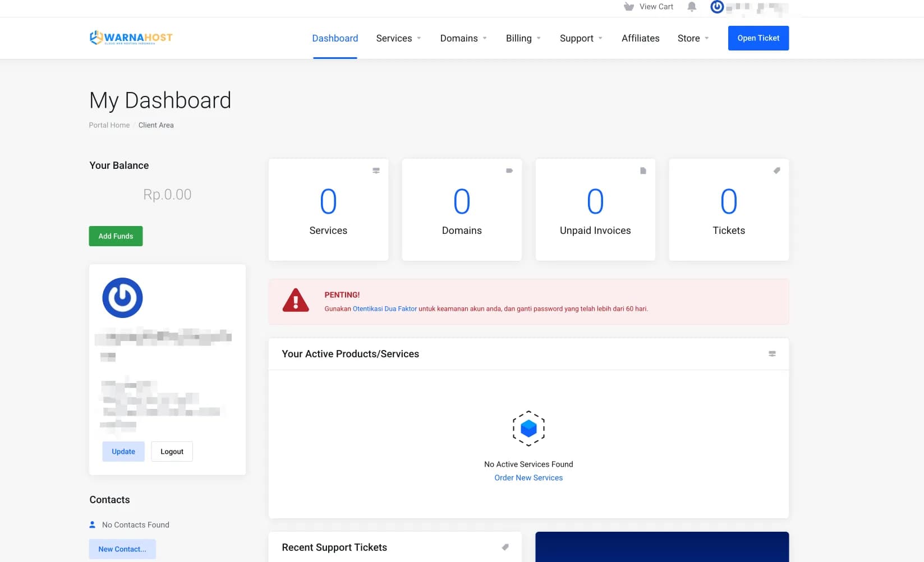Open the Store dropdown menu
The image size is (924, 562).
[693, 38]
